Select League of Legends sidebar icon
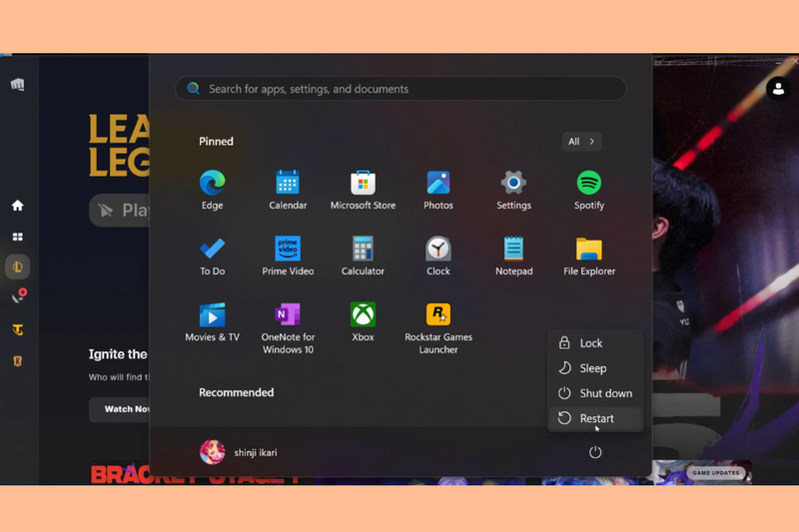The width and height of the screenshot is (799, 532). click(x=17, y=266)
